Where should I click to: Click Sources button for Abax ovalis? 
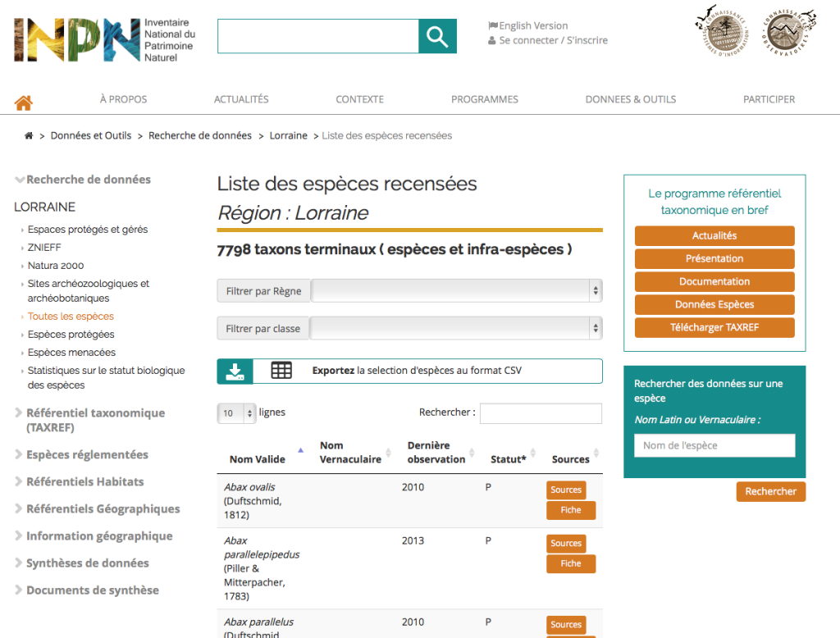pos(566,490)
